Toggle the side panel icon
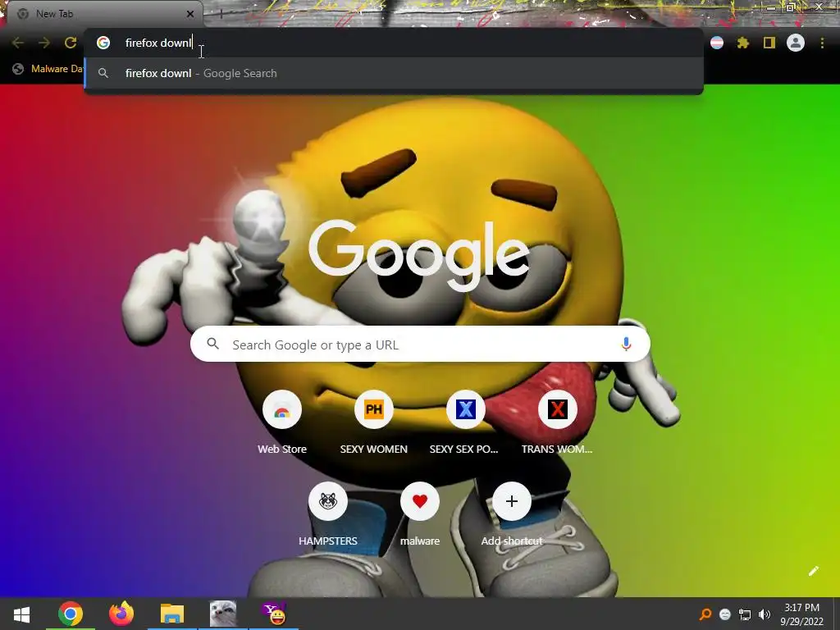This screenshot has width=840, height=630. [x=769, y=43]
